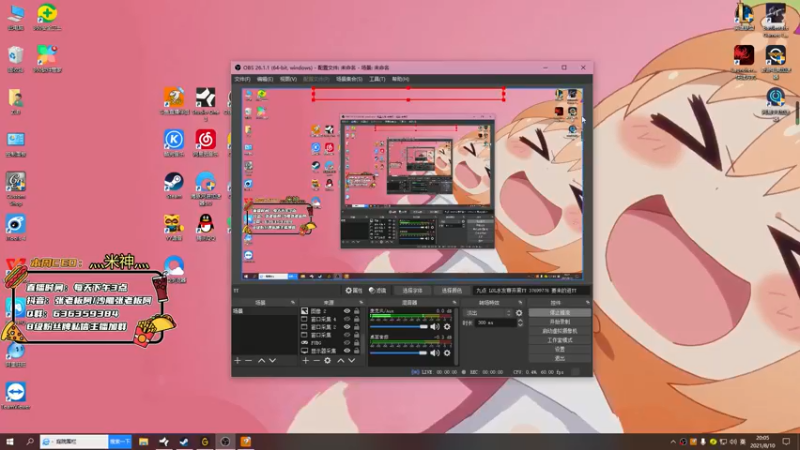Open settings gear for 桌面音频 channel

pos(447,353)
